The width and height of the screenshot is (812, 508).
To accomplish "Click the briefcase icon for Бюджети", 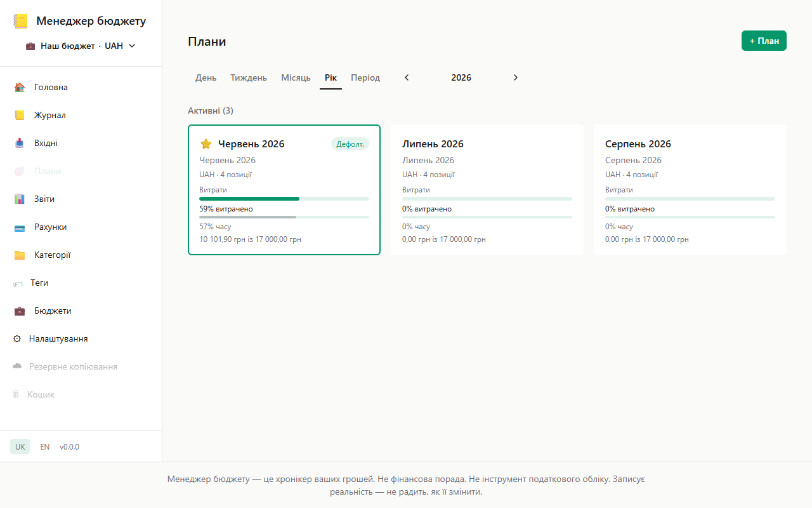I will 20,311.
